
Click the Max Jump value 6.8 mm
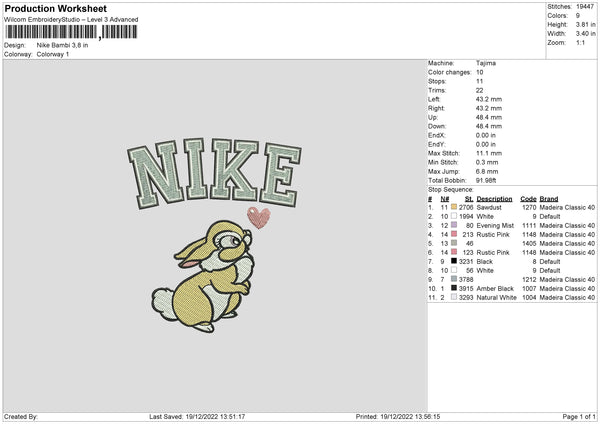[487, 171]
